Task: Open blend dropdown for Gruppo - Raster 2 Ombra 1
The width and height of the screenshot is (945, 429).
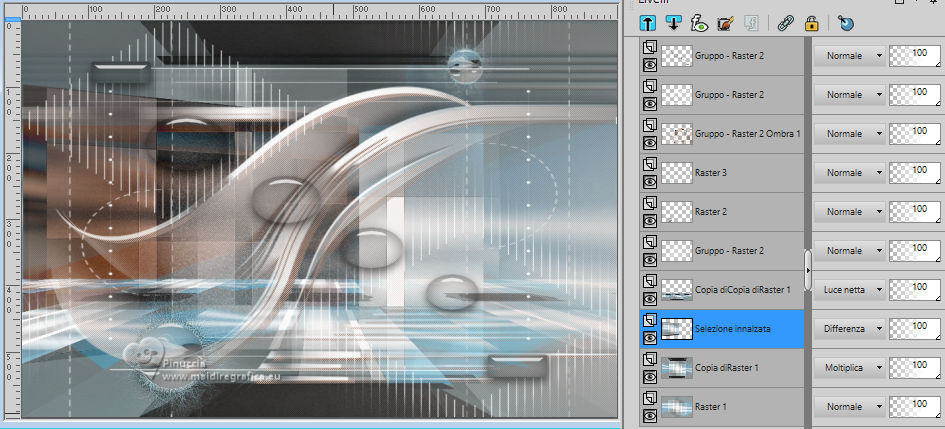Action: pos(849,134)
